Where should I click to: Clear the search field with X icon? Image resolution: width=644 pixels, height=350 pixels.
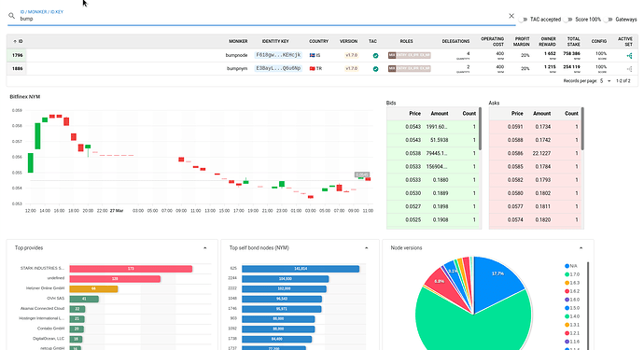click(511, 16)
